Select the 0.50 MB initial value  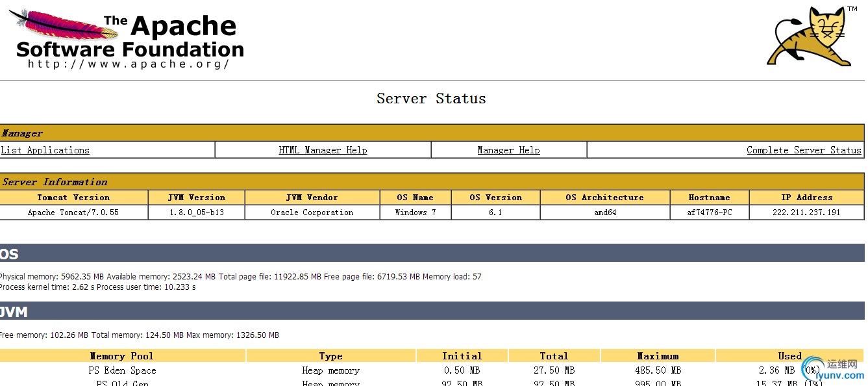[x=462, y=370]
